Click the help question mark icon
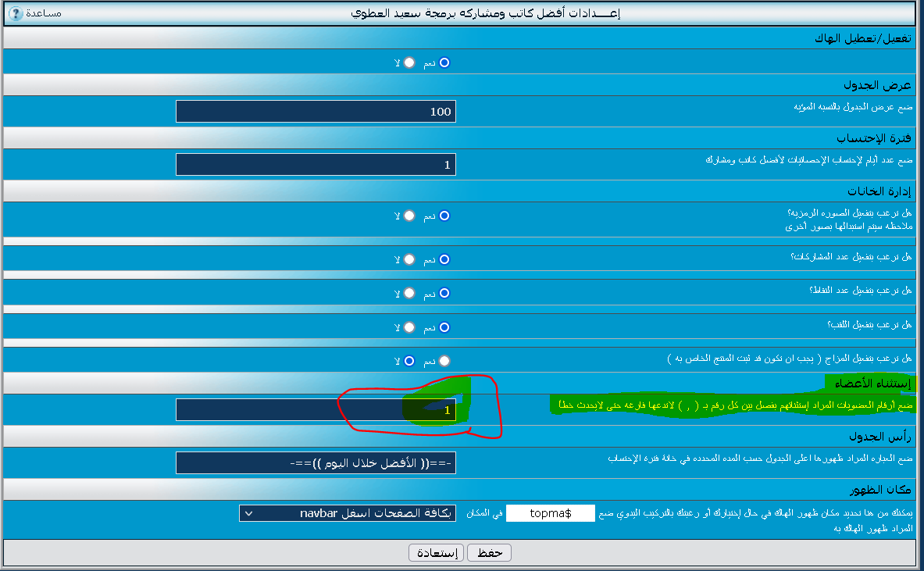The width and height of the screenshot is (924, 571). 16,13
